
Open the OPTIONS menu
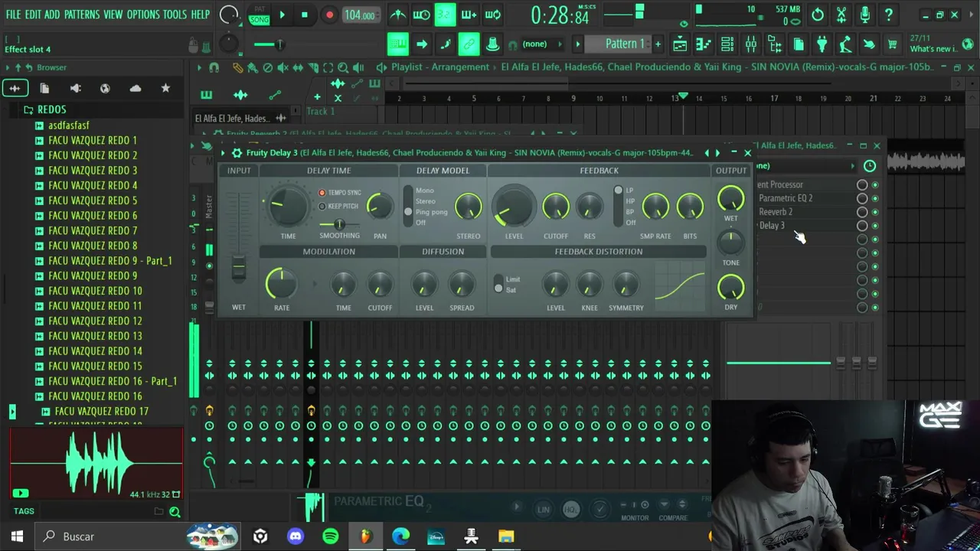(x=143, y=15)
